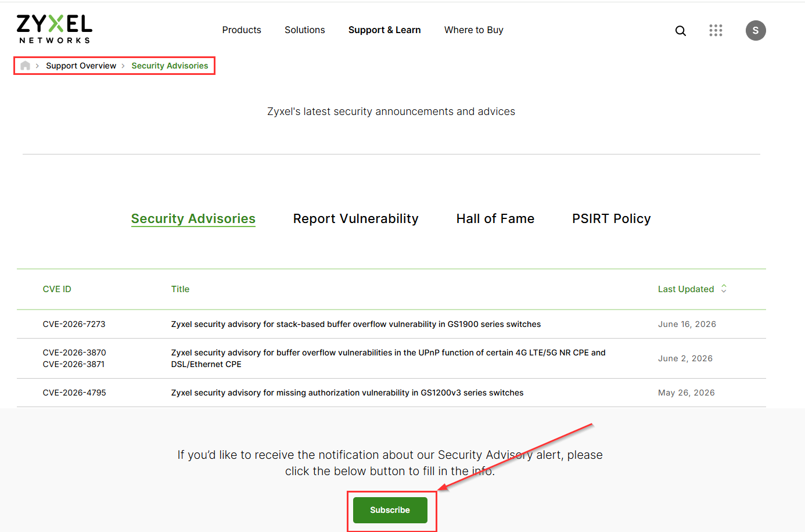This screenshot has height=532, width=805.
Task: Open the UPnP buffer overflow vulnerabilities advisory
Action: [389, 358]
